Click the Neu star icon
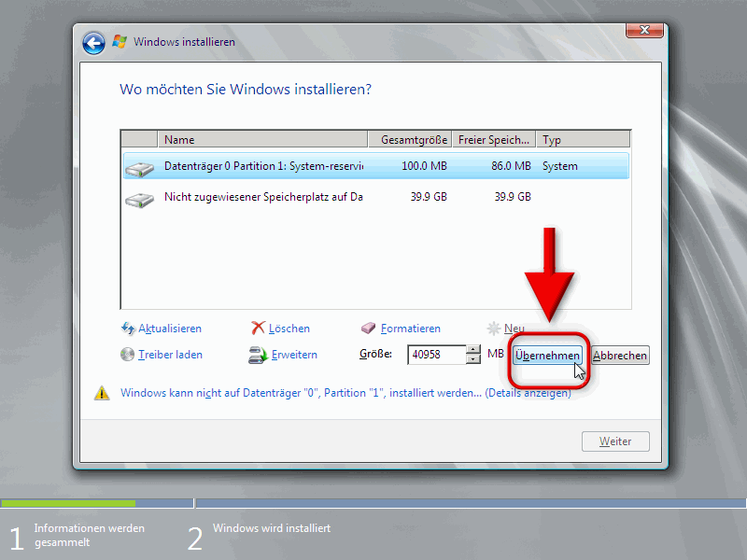 tap(494, 329)
